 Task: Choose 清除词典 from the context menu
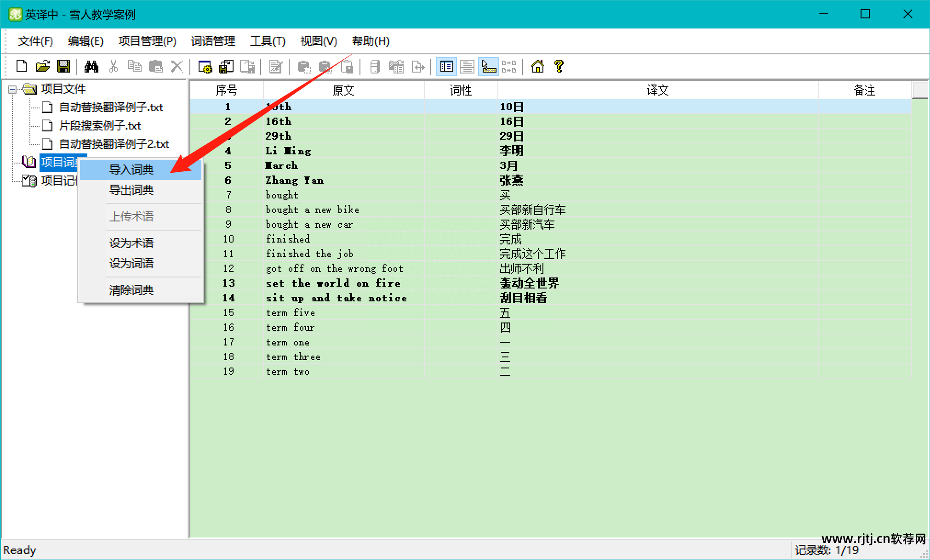(x=131, y=290)
